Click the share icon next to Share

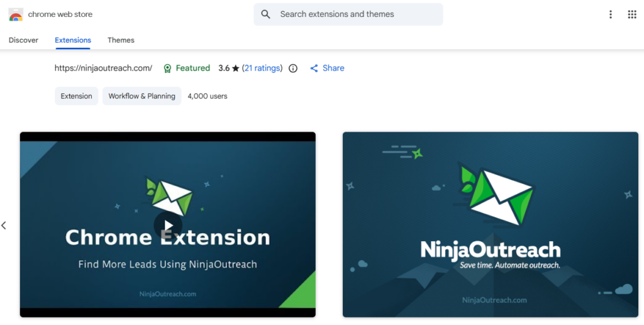coord(314,68)
